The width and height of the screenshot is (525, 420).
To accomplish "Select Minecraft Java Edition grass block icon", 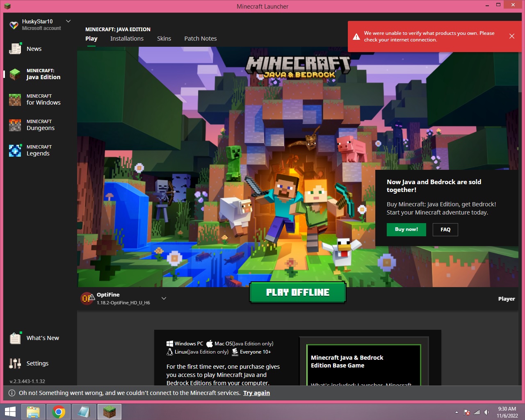I will (15, 74).
